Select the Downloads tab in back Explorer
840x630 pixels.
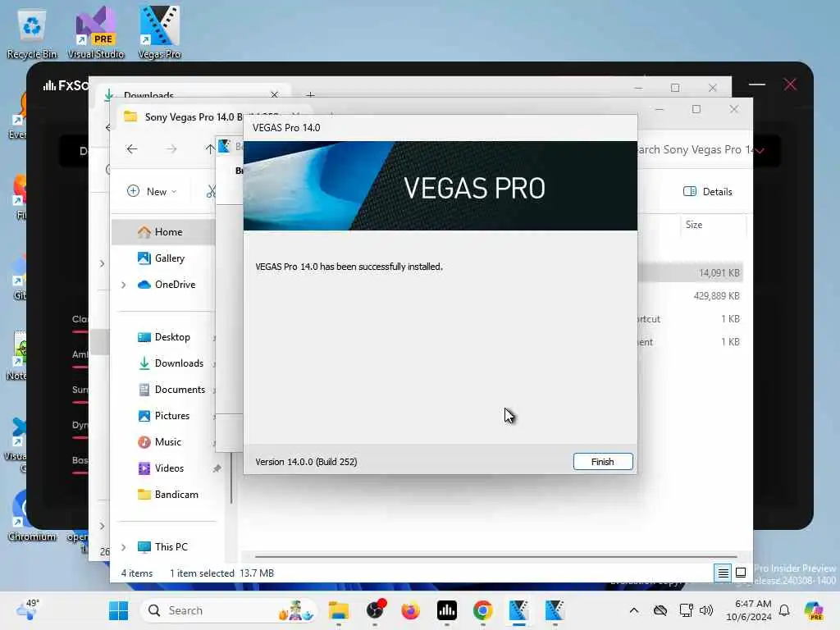point(193,94)
